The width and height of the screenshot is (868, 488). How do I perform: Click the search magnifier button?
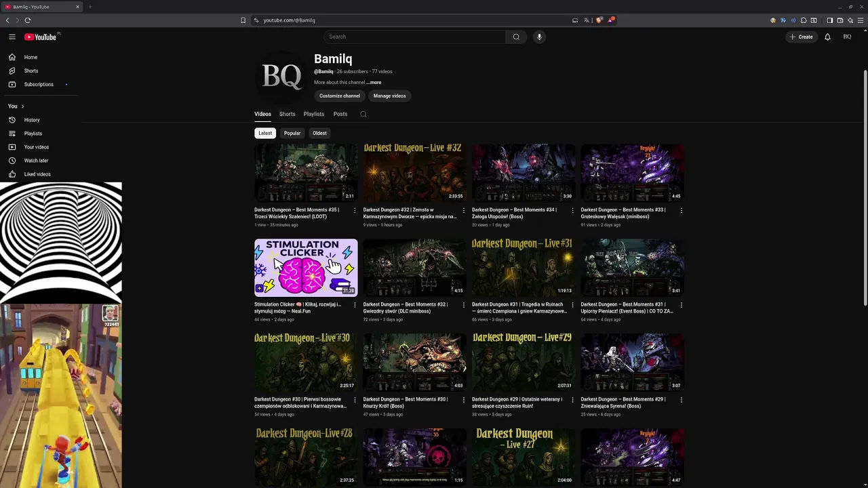coord(516,37)
